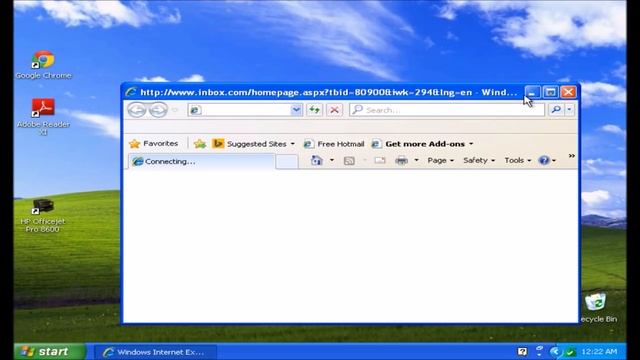
Task: Click the HP Officejet Pro 8600 desktop icon
Action: coord(42,215)
